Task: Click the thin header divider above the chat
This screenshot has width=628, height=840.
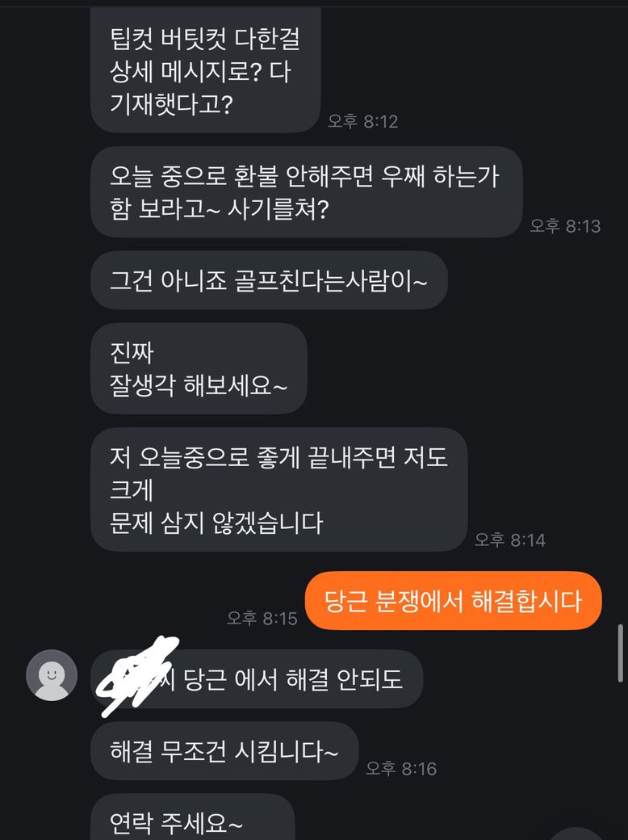Action: point(314,6)
